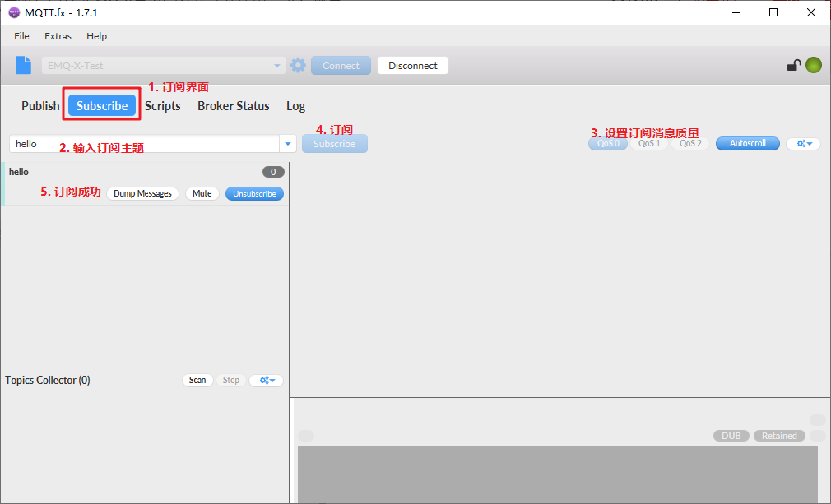Click Stop in Topics Collector
Image resolution: width=831 pixels, height=504 pixels.
tap(231, 380)
